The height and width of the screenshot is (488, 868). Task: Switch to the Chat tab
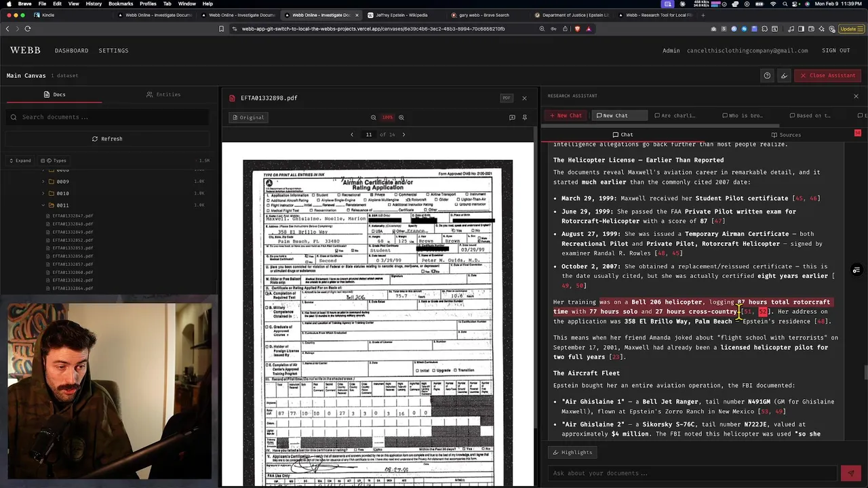(x=623, y=135)
